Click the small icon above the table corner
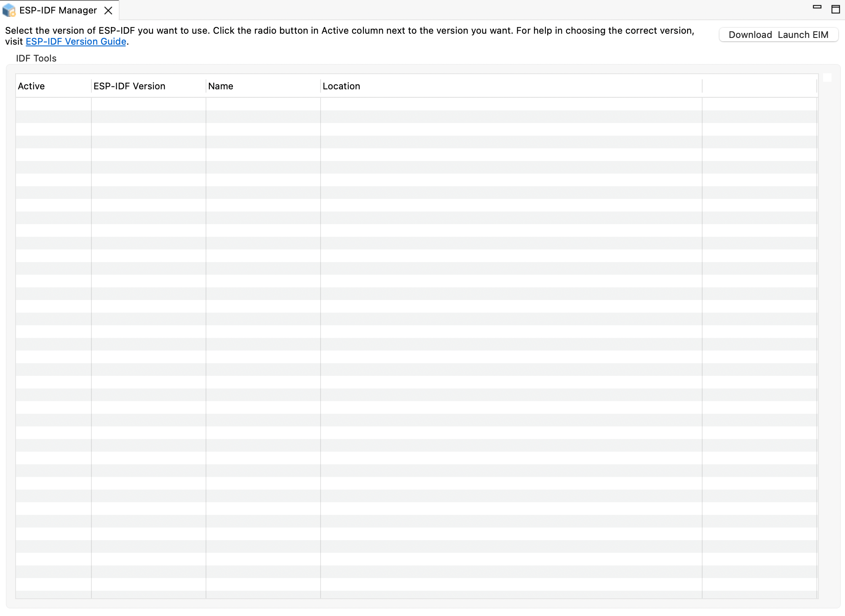Image resolution: width=845 pixels, height=616 pixels. pos(827,77)
